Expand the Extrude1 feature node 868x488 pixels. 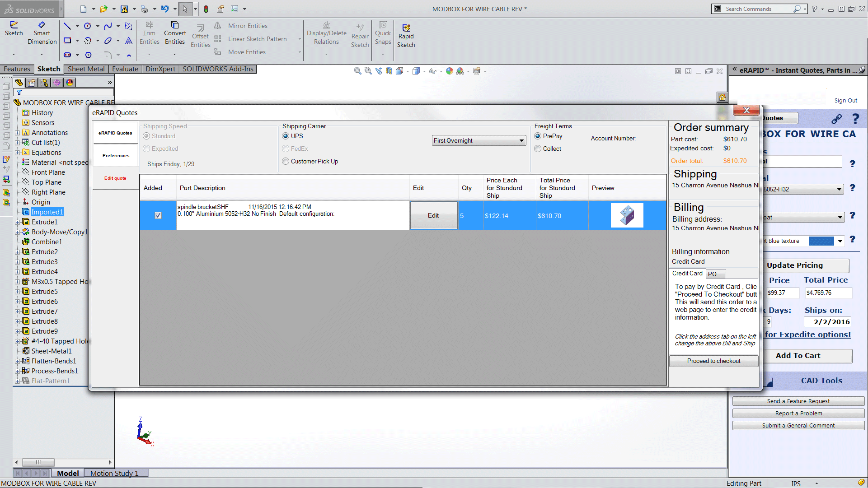(17, 222)
